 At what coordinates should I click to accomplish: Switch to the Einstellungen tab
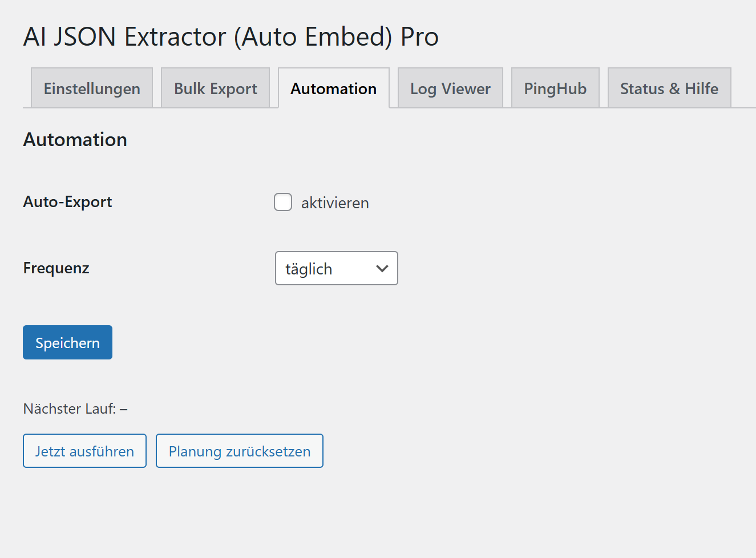92,88
